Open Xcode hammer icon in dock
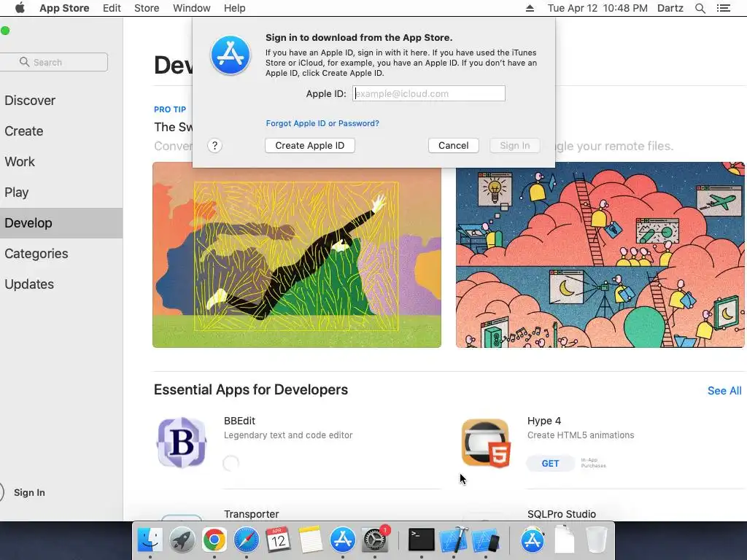The image size is (747, 560). click(454, 540)
